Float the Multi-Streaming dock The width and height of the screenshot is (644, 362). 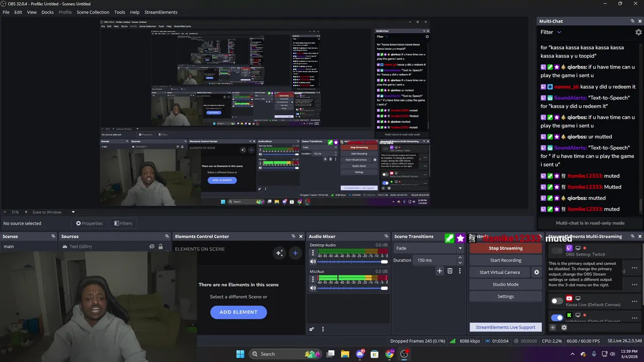click(632, 236)
